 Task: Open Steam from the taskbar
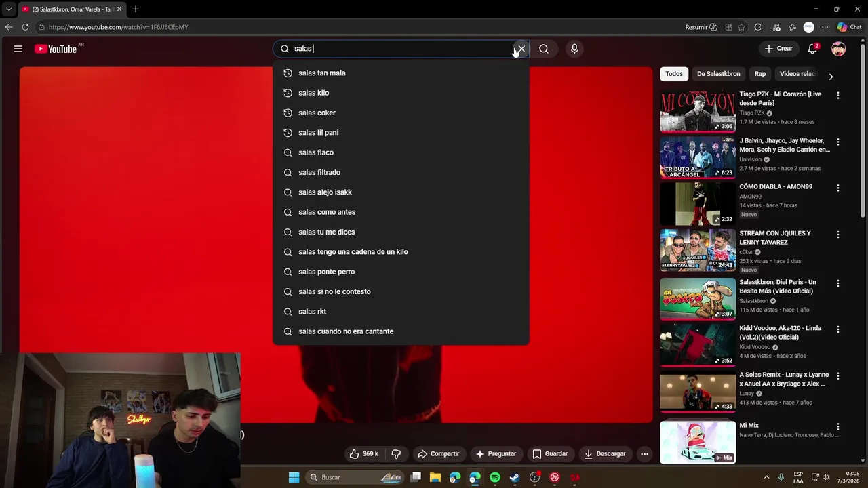(x=515, y=477)
